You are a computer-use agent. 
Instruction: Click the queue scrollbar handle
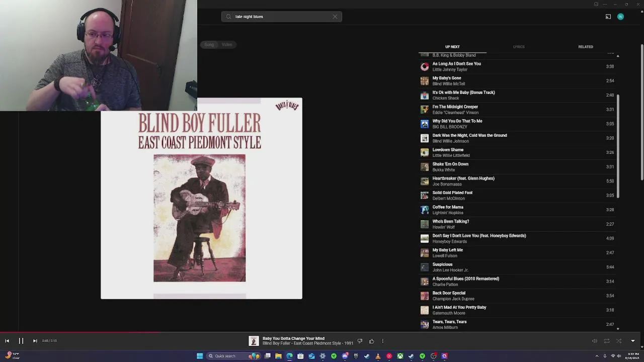point(618,146)
